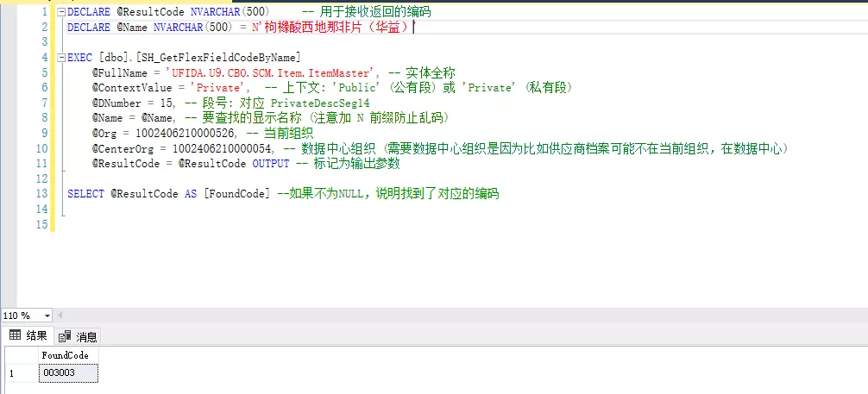Collapse the DECLARE block outline on line 1
The image size is (868, 394).
pyautogui.click(x=60, y=13)
